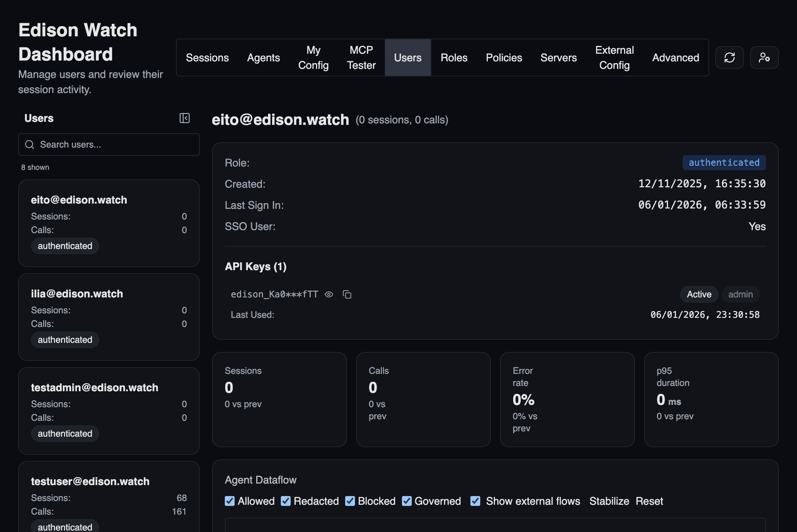Copy the API key using the copy icon
This screenshot has width=797, height=532.
347,294
